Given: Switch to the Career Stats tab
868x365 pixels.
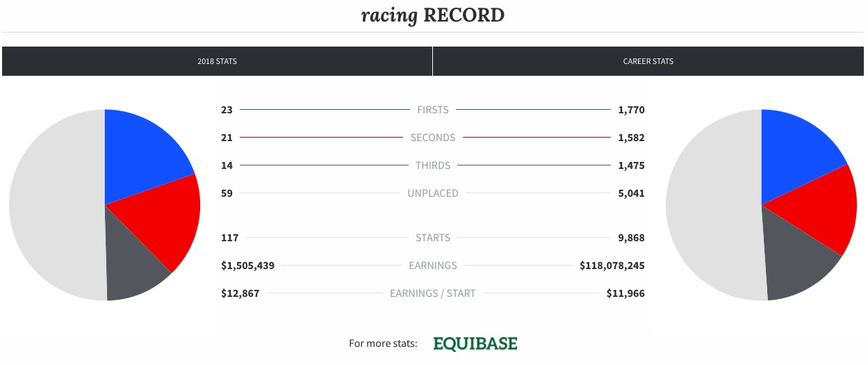Looking at the screenshot, I should [x=648, y=61].
